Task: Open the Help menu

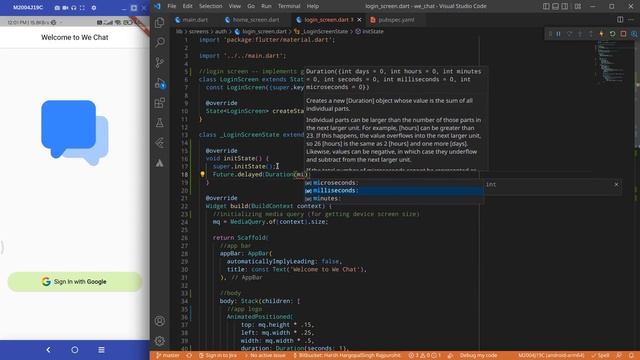Action: (313, 6)
